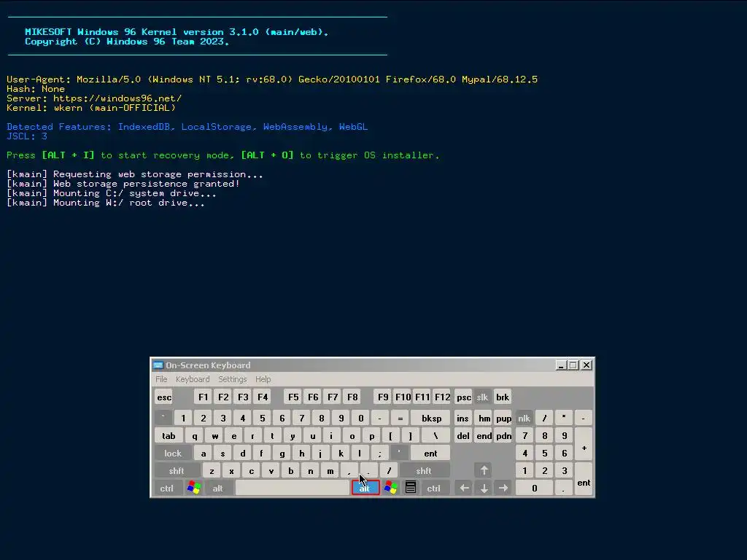Click the letter m key

tap(330, 471)
